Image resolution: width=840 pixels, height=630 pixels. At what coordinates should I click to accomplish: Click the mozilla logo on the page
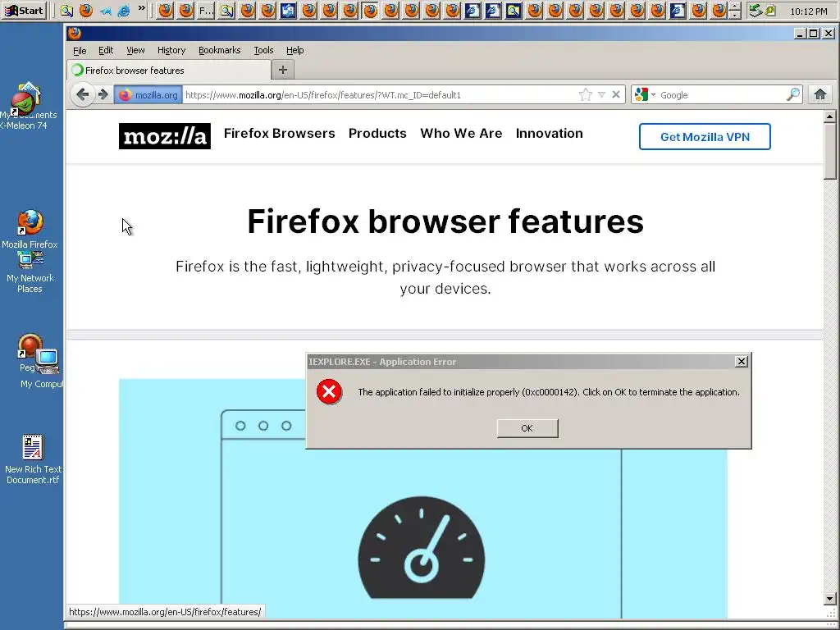164,136
